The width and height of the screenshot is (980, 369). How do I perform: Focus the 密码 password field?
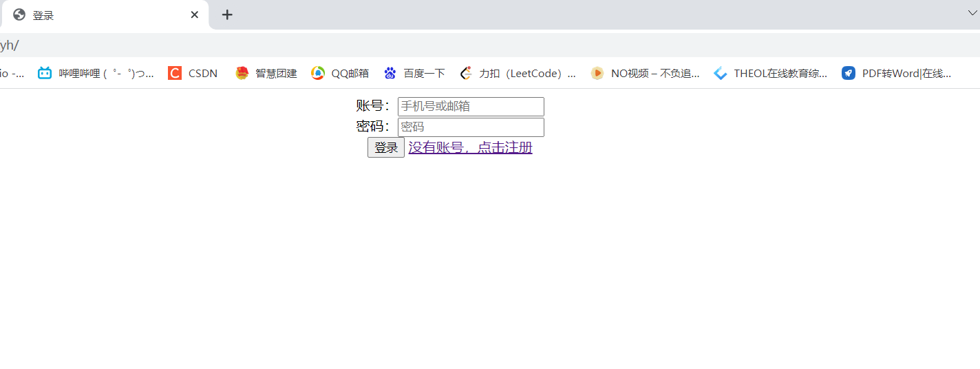click(471, 127)
